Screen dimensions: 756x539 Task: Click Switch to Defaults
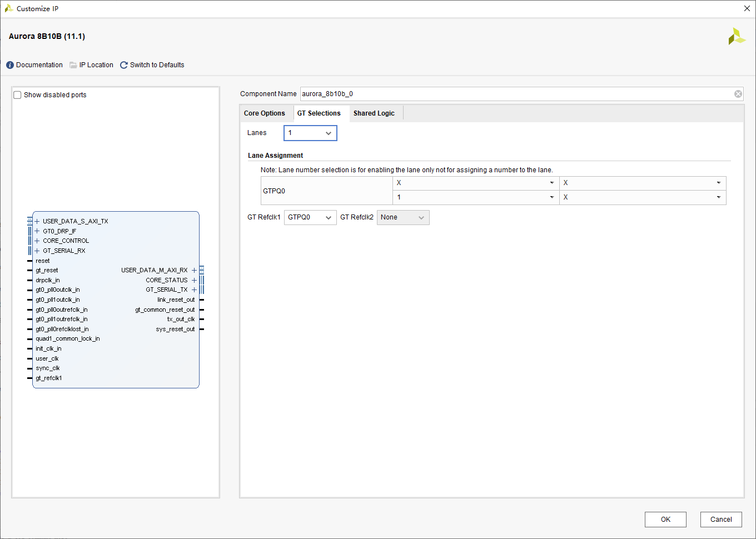157,65
